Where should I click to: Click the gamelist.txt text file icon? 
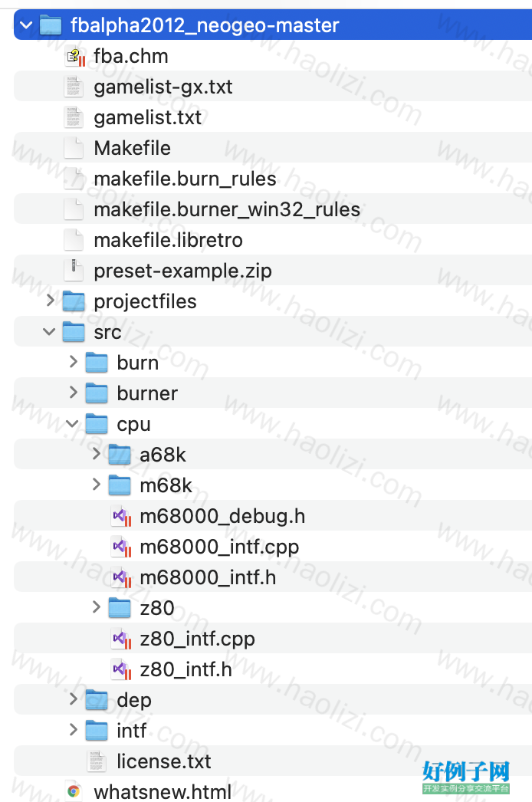(x=74, y=117)
